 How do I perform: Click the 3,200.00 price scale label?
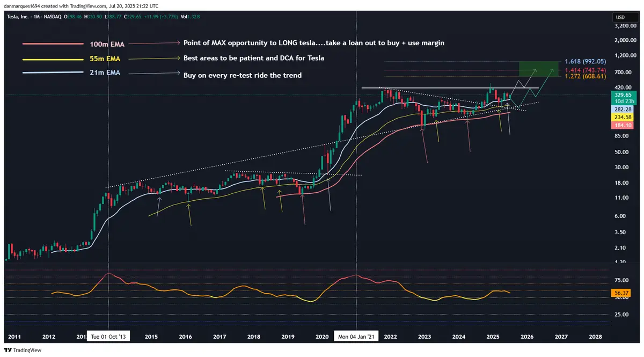coord(625,25)
